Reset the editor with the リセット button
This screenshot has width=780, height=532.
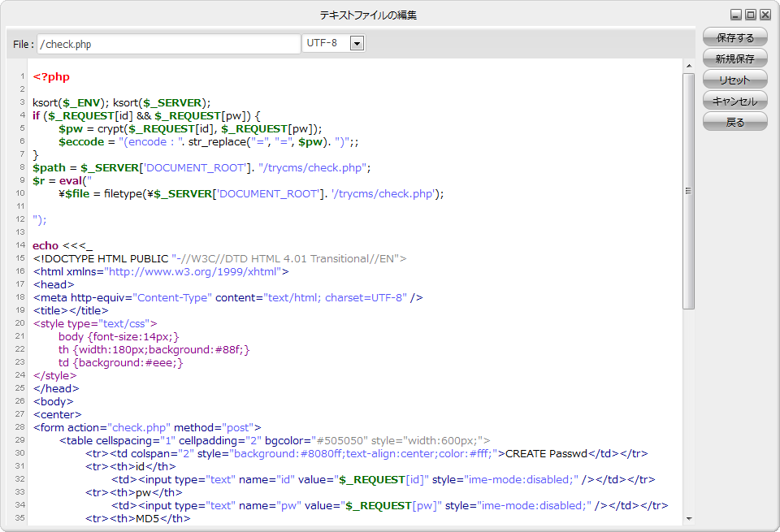tap(734, 80)
